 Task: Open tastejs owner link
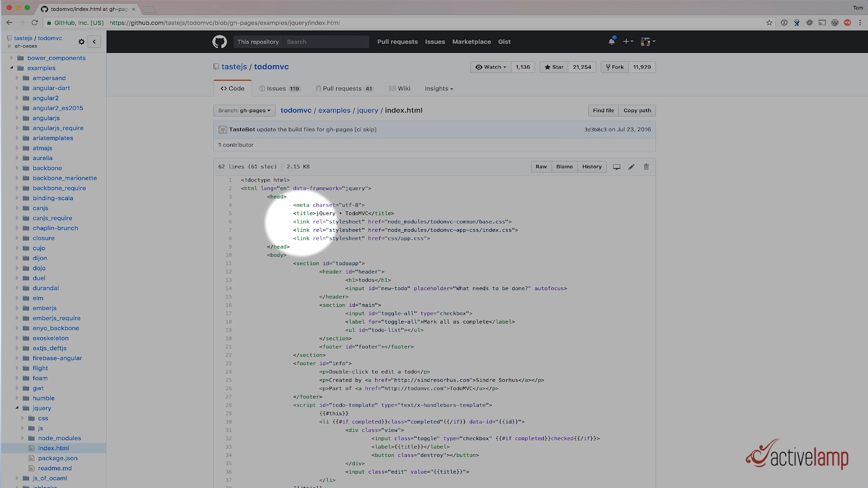[x=234, y=67]
